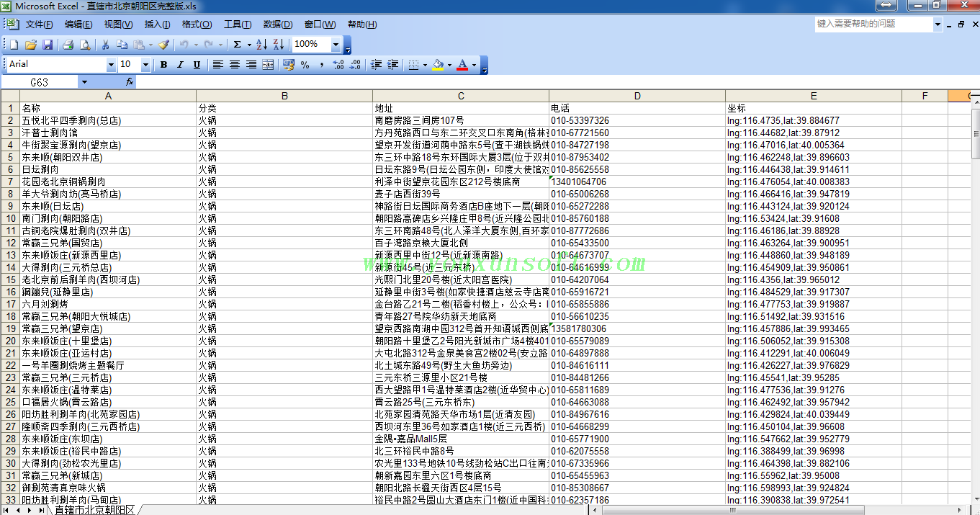Screen dimensions: 980x515
Task: Apply percent style formatting
Action: pyautogui.click(x=305, y=65)
